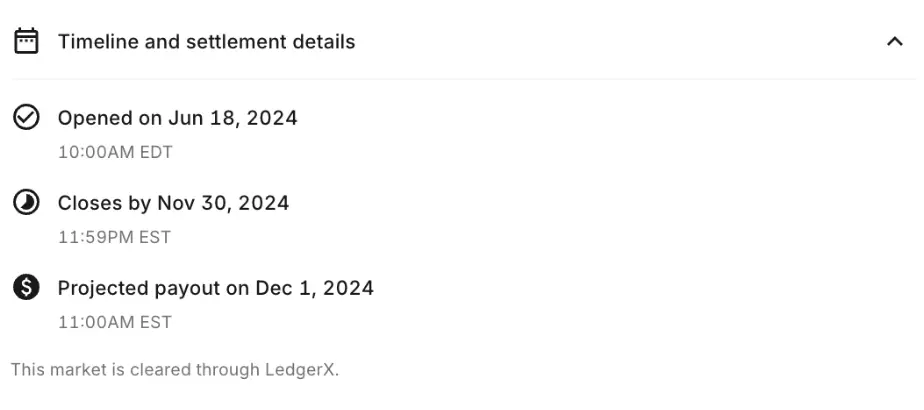Image resolution: width=924 pixels, height=410 pixels.
Task: Click the 'Dec 1, 2024' payout date
Action: 314,288
